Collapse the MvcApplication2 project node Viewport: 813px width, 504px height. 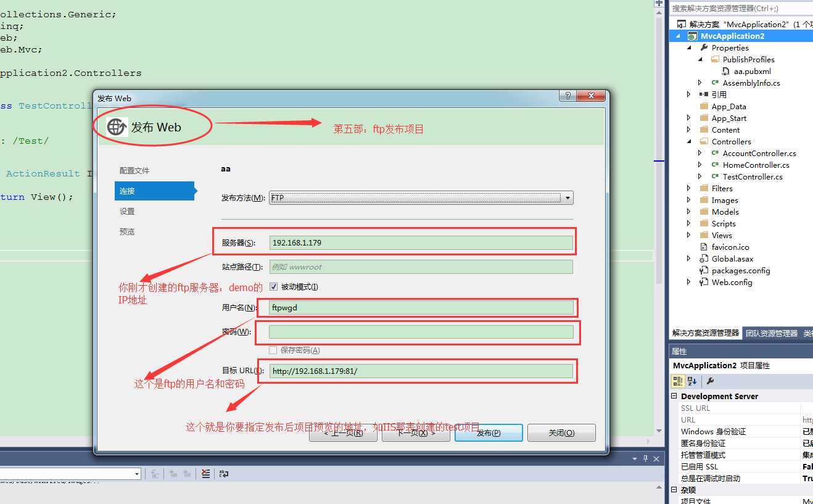pyautogui.click(x=679, y=36)
